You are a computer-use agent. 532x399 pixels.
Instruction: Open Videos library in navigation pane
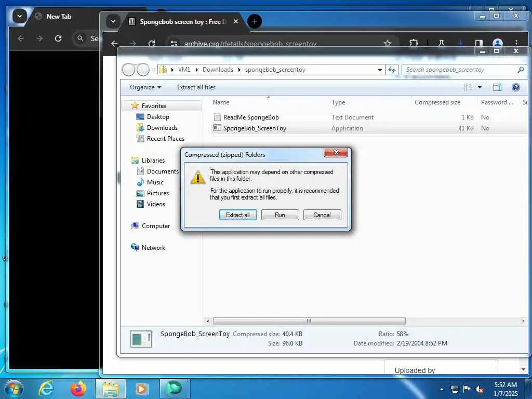[156, 204]
